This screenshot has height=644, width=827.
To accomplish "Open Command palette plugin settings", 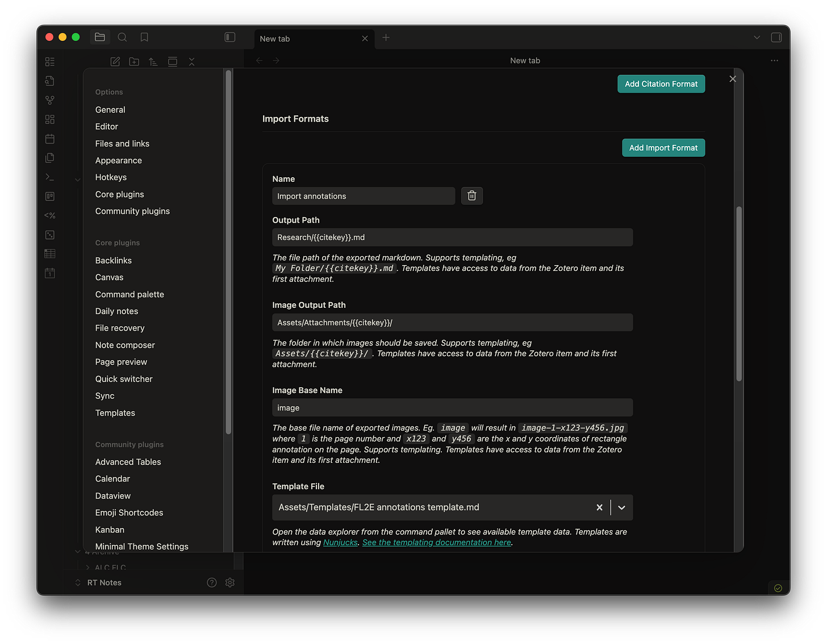I will click(x=130, y=295).
